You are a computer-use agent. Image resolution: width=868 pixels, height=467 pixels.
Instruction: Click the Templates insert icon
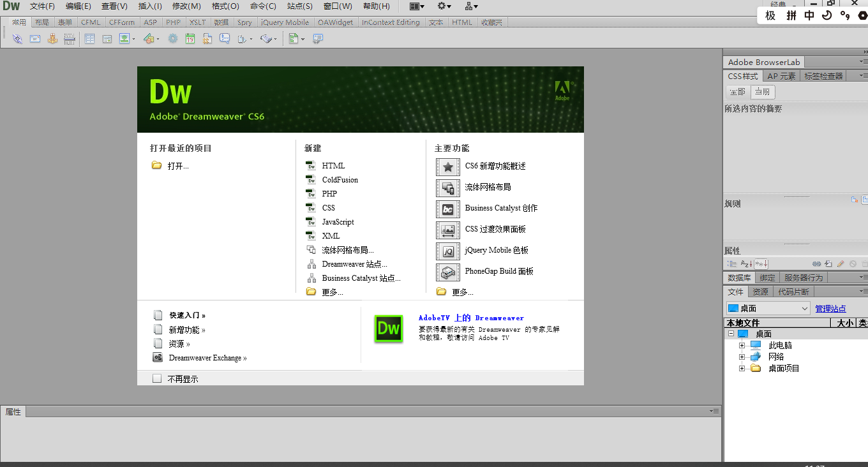[x=294, y=38]
